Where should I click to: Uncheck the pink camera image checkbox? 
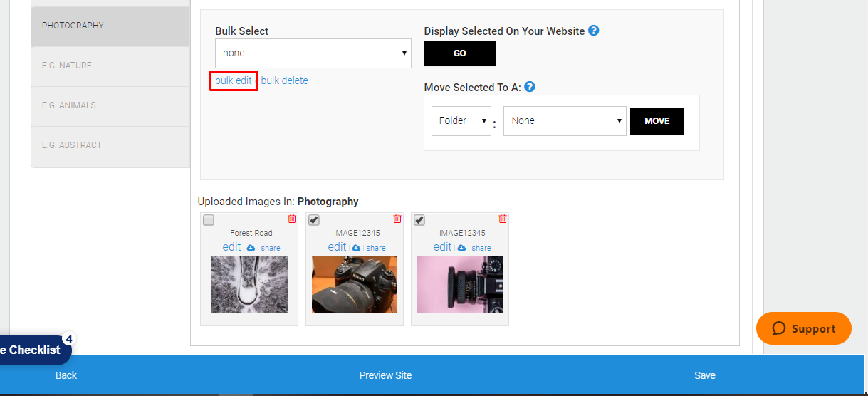(419, 220)
